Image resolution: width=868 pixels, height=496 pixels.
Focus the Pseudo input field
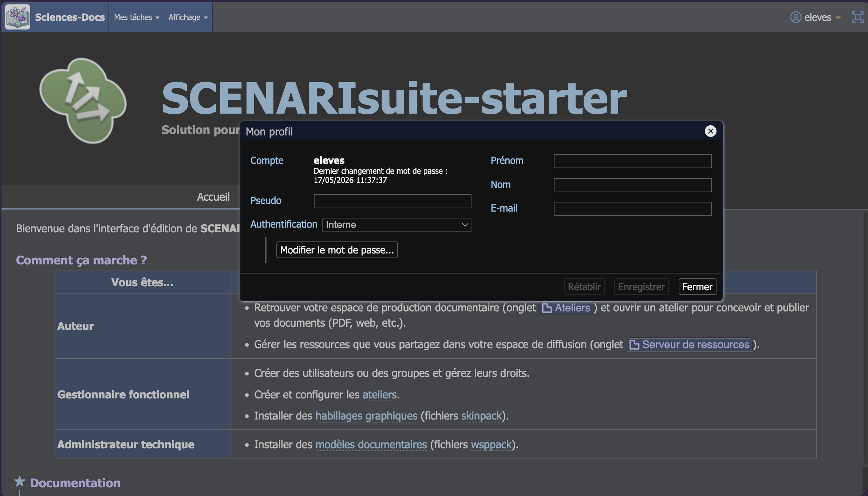(x=392, y=201)
